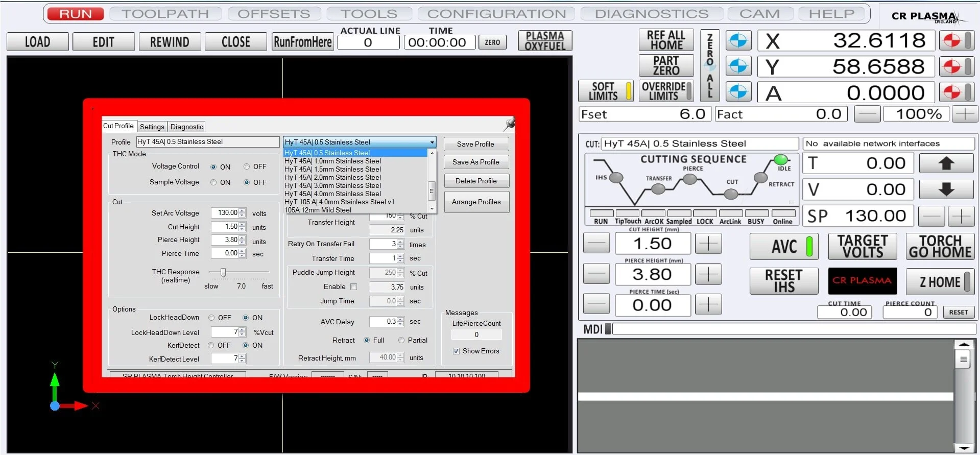Click REF ALL HOME button

(666, 40)
